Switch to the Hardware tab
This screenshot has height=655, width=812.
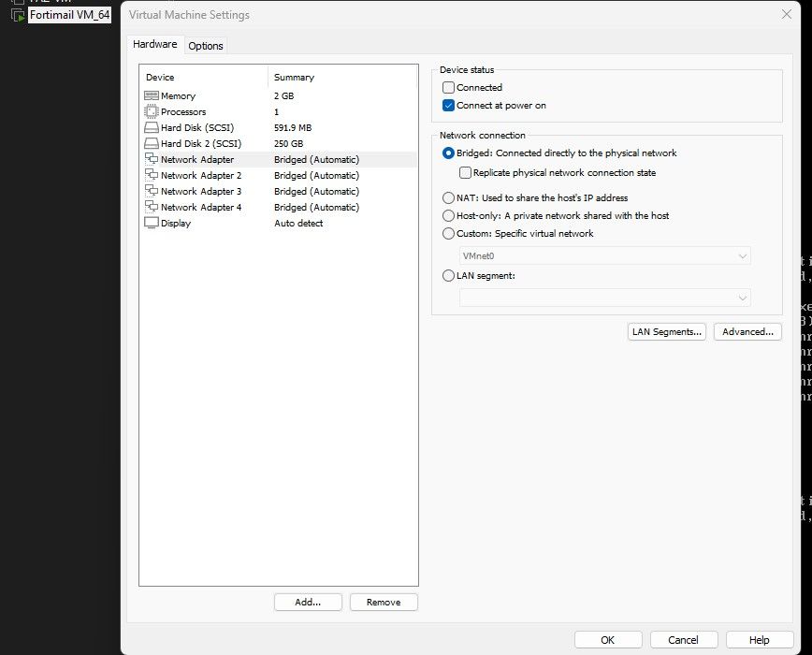(155, 45)
